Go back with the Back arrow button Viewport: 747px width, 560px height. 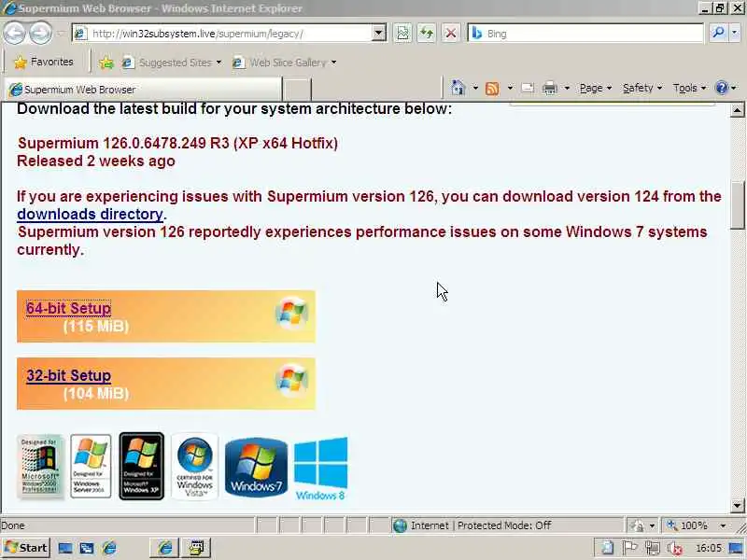click(15, 34)
